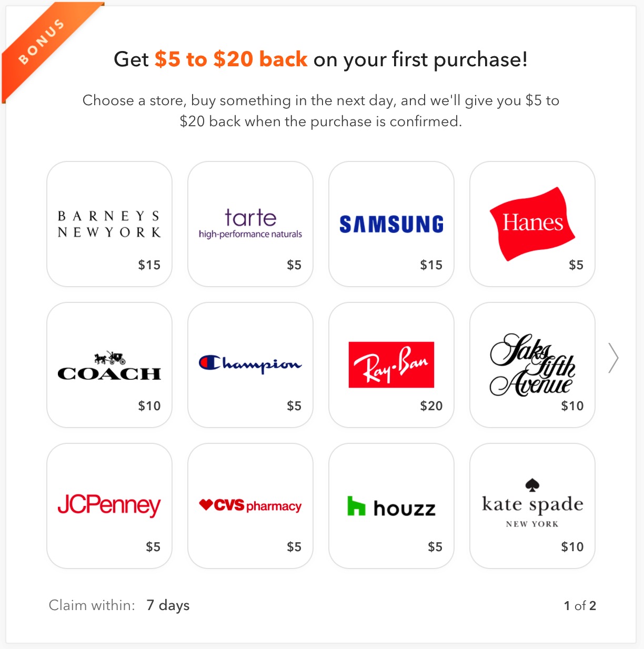Choose the tarte store logo

pos(250,223)
